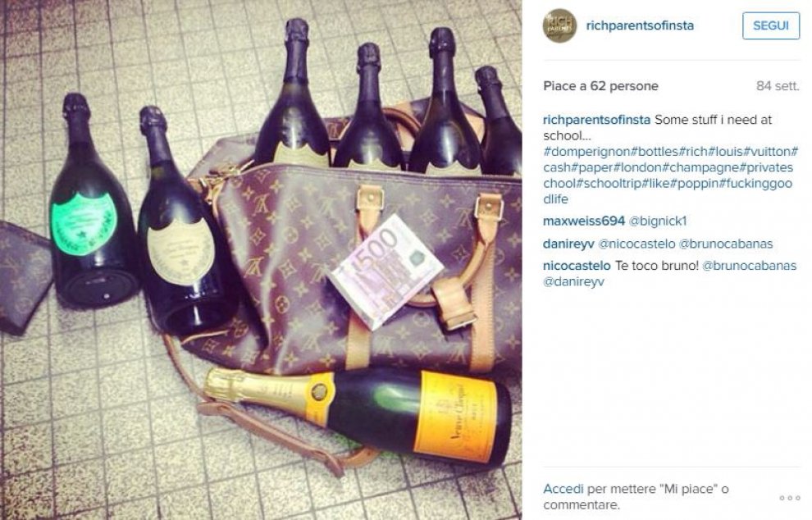Visit commenter nicocastelo's profile

(577, 266)
